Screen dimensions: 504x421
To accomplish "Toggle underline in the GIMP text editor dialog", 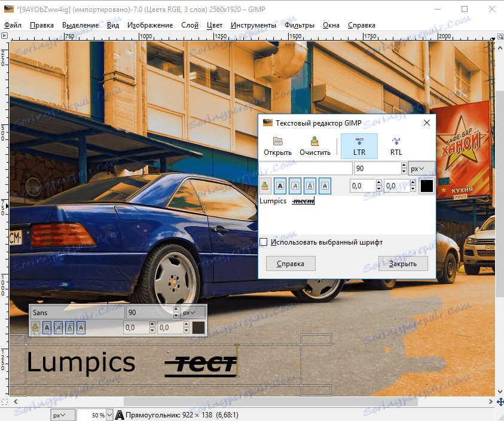I will [x=310, y=187].
